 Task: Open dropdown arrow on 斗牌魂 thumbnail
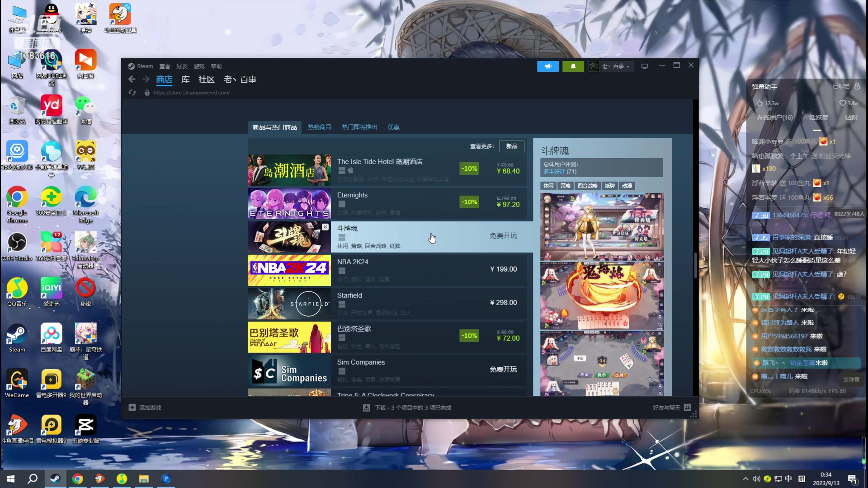coord(325,227)
